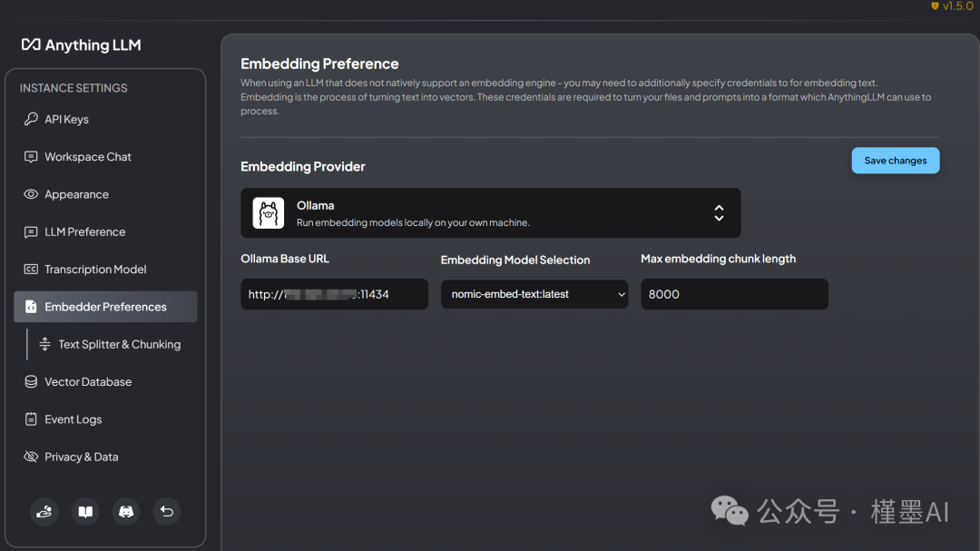Click the Text Splitter icon

tap(44, 344)
